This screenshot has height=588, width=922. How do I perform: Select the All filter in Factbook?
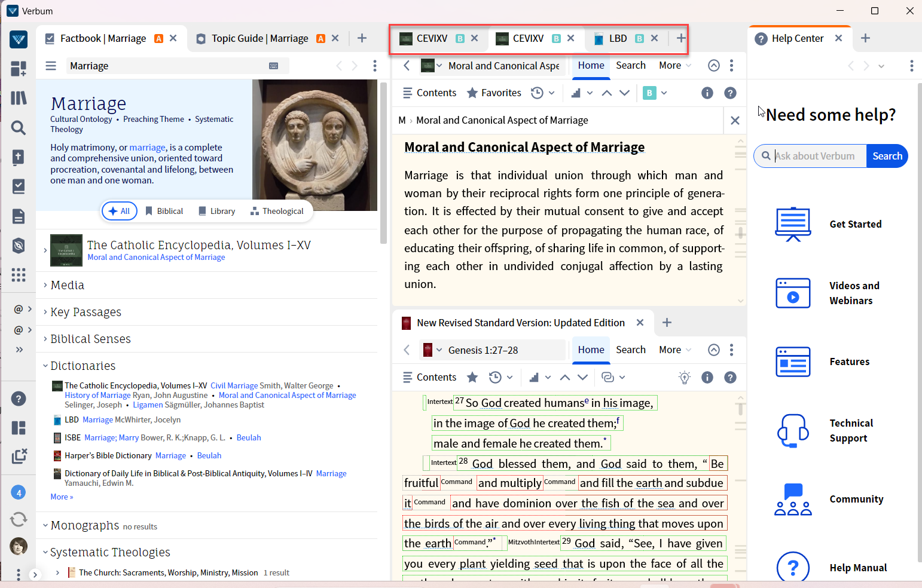click(x=120, y=211)
